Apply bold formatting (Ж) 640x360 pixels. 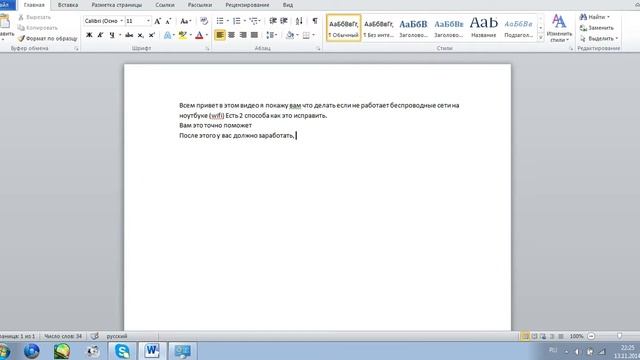point(89,36)
